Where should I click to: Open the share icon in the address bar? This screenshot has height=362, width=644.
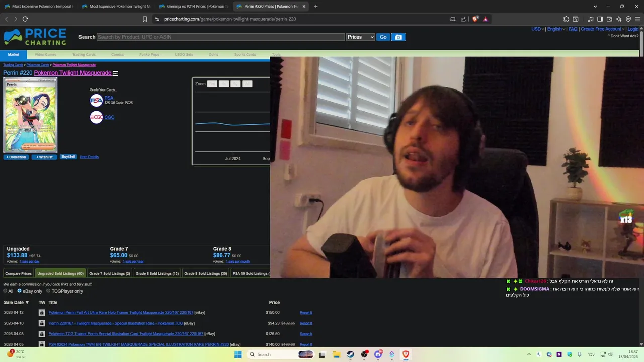[x=463, y=19]
